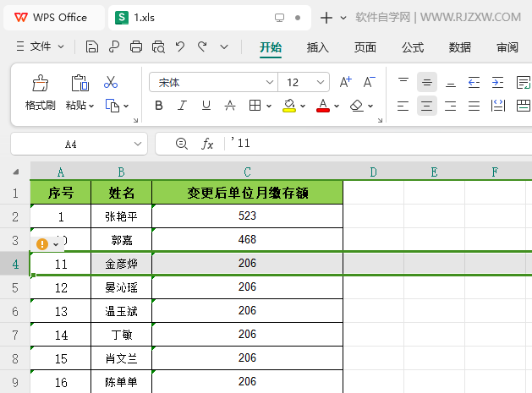The height and width of the screenshot is (393, 532).
Task: Expand the Copy options arrow
Action: (x=126, y=106)
